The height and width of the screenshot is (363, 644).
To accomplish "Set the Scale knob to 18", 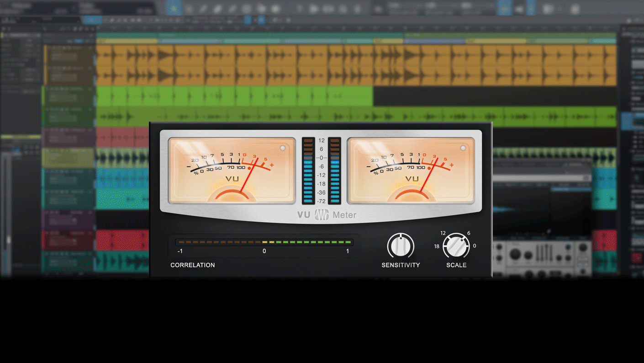I will (437, 246).
